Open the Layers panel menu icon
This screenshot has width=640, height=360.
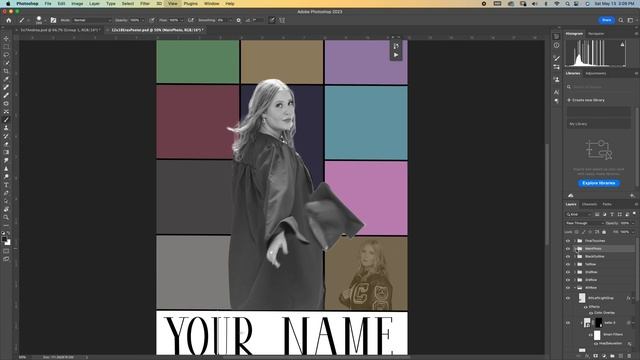[636, 204]
